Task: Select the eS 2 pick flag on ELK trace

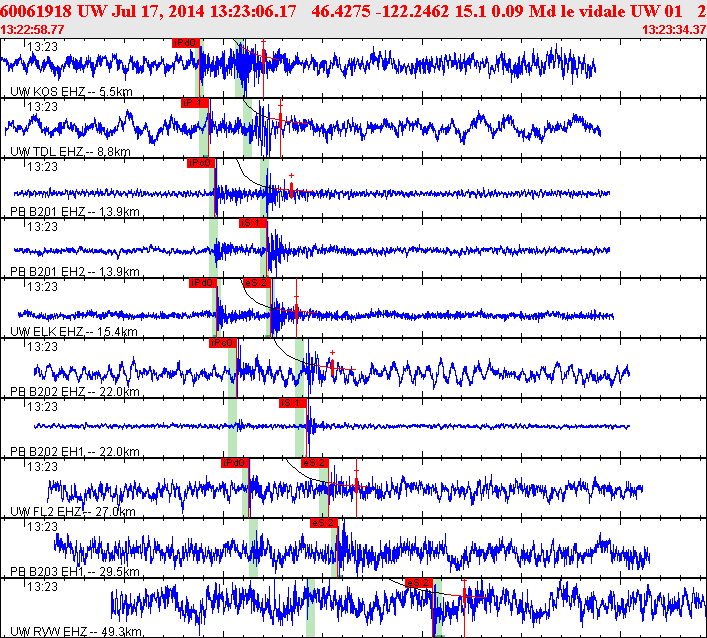Action: (257, 283)
